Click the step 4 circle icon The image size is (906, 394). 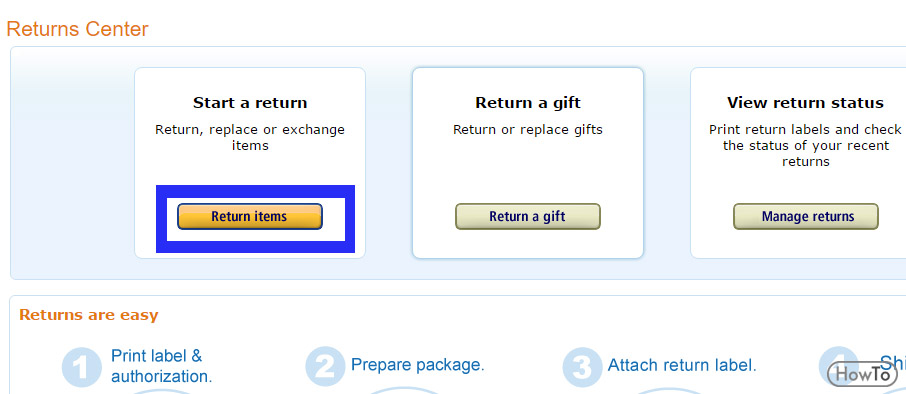tap(839, 367)
